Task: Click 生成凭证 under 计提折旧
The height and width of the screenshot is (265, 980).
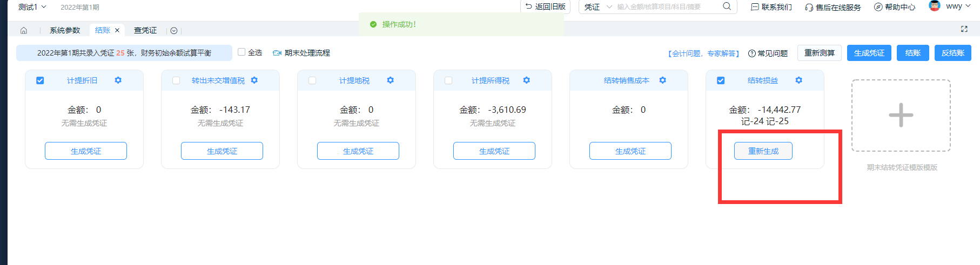Action: pyautogui.click(x=86, y=151)
